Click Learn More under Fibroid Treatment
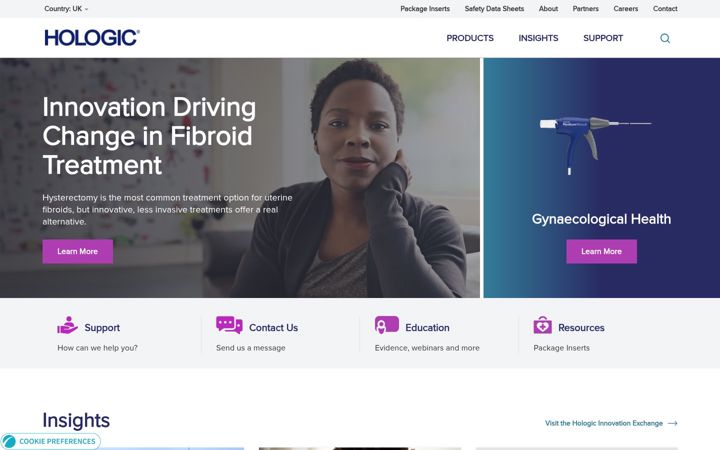The height and width of the screenshot is (450, 720). point(78,251)
